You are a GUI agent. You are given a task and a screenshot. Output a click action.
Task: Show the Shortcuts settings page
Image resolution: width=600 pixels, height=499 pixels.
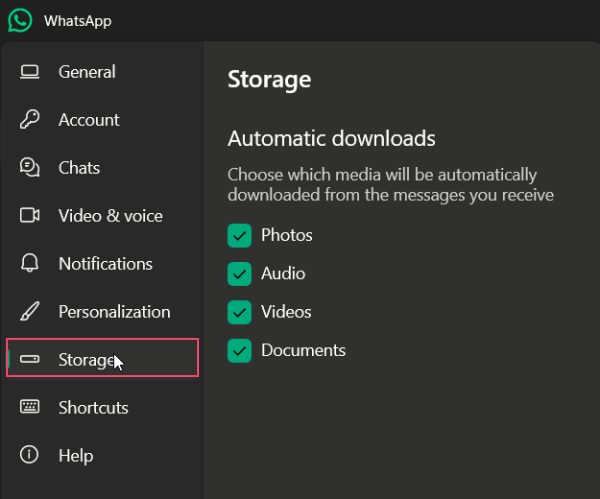pyautogui.click(x=103, y=407)
